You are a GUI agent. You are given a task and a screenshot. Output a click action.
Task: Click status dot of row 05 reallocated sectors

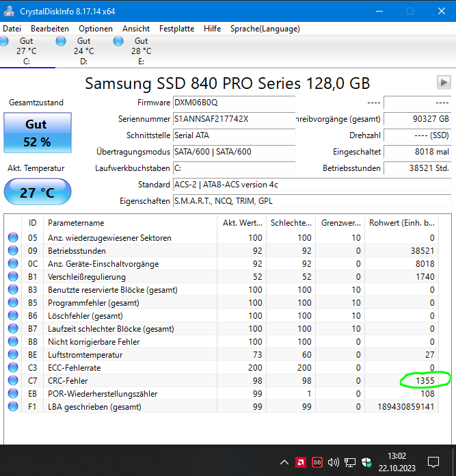coord(13,238)
